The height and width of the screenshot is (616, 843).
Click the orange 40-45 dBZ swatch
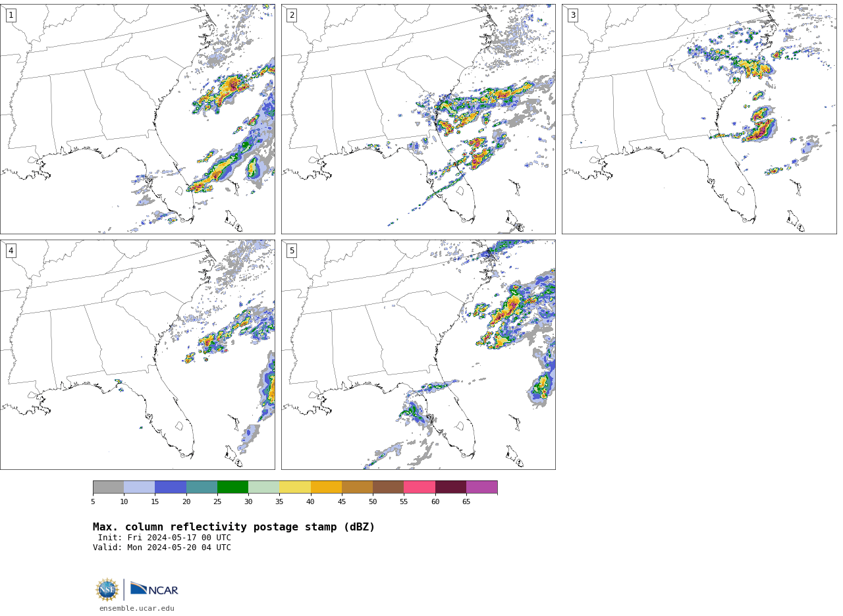(x=326, y=487)
